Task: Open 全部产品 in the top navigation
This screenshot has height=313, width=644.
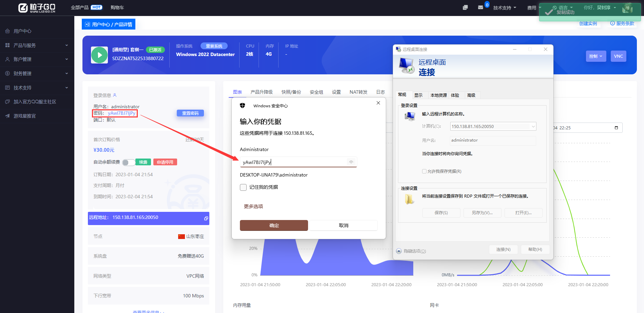Action: click(80, 7)
